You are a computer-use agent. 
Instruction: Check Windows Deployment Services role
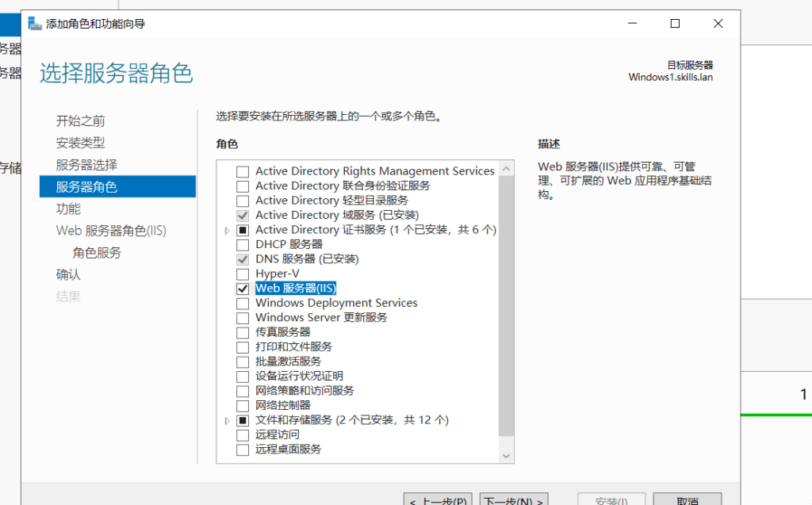point(243,303)
